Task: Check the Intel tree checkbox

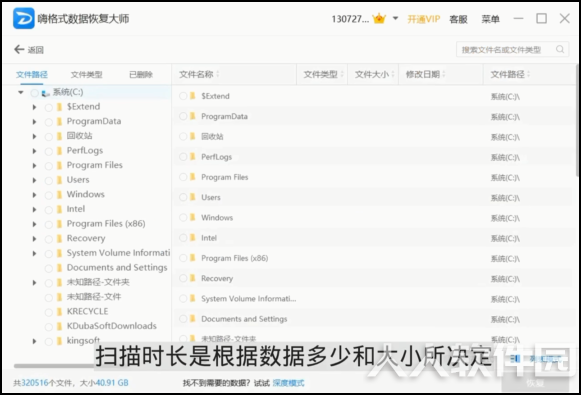Action: point(49,210)
